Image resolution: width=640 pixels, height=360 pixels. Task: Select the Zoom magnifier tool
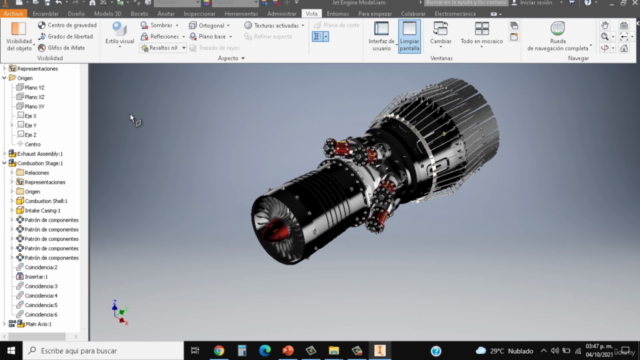tap(604, 37)
